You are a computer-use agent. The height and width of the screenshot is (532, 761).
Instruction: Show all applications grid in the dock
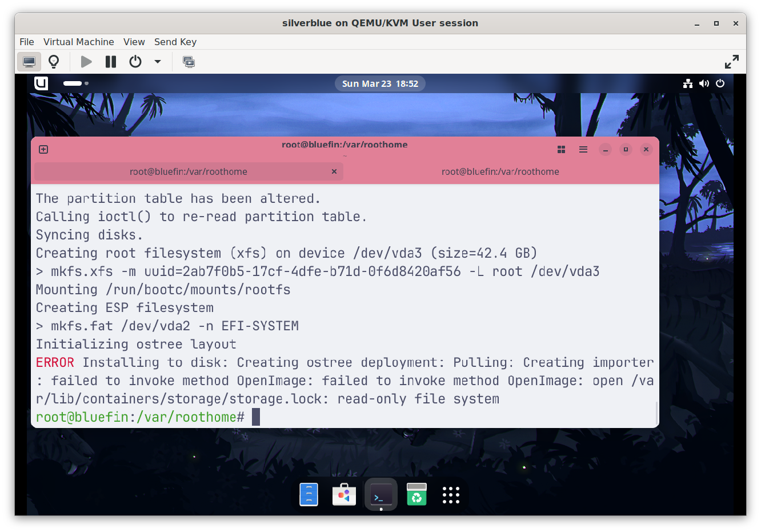click(x=451, y=495)
